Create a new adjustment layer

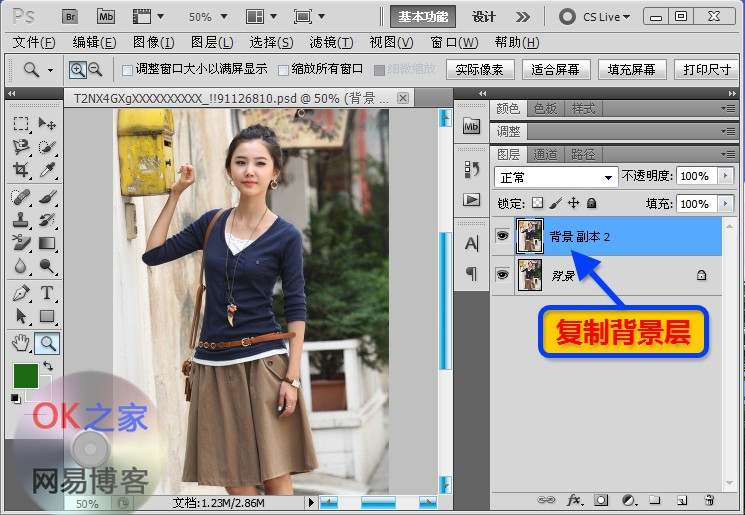point(629,500)
